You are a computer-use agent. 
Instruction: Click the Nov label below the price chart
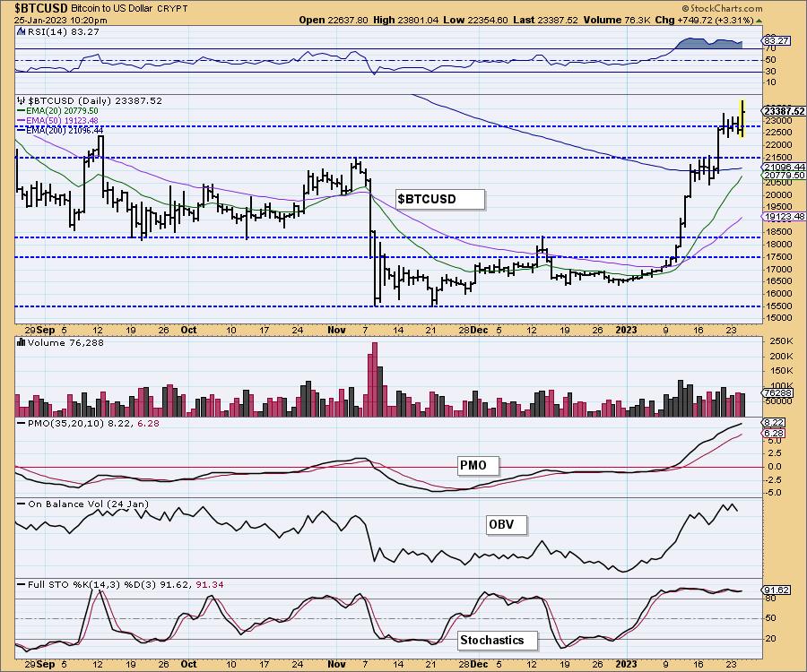(x=336, y=330)
